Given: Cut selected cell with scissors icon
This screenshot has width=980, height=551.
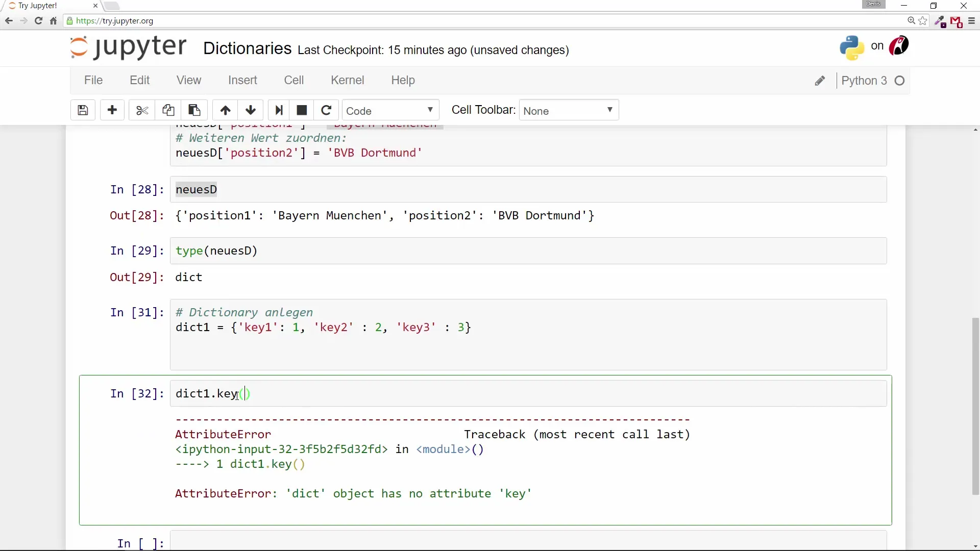Looking at the screenshot, I should click(142, 110).
